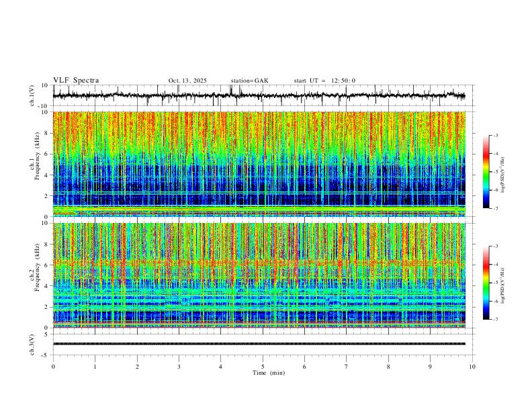This screenshot has width=532, height=411.
Task: Click the '2' tick on time axis
Action: 137,367
